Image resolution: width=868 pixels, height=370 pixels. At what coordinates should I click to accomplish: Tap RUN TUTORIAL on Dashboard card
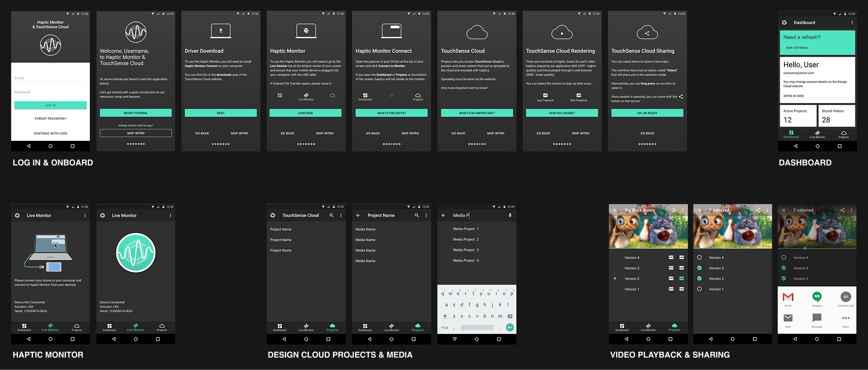797,48
